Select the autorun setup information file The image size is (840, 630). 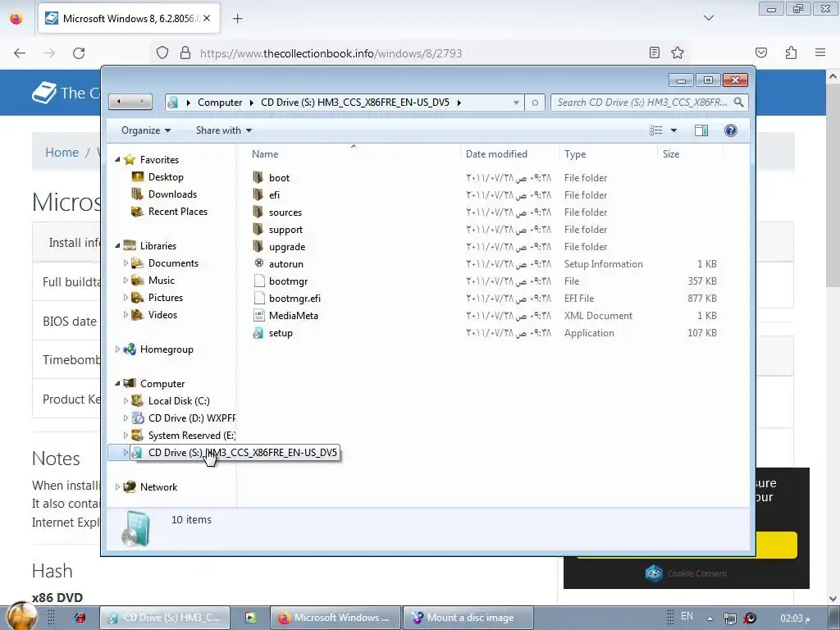pyautogui.click(x=286, y=263)
